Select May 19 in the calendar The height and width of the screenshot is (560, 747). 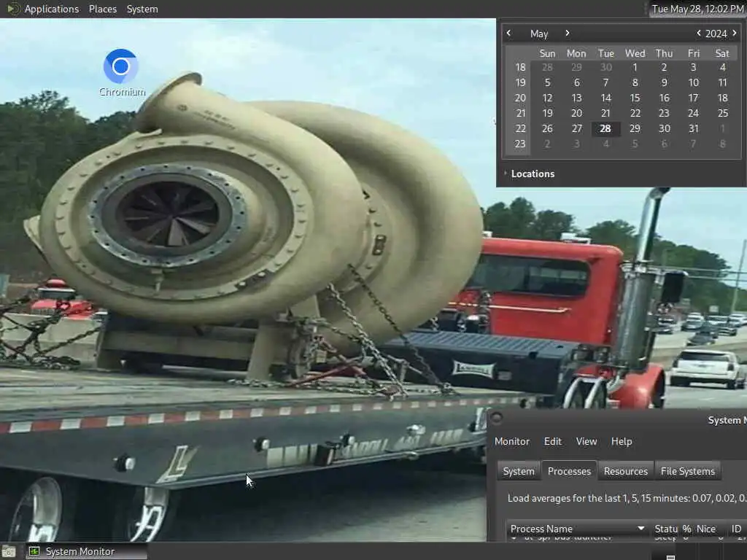click(x=547, y=113)
